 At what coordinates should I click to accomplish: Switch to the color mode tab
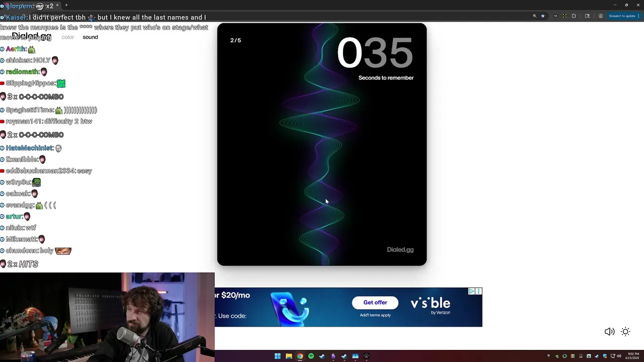click(x=67, y=37)
